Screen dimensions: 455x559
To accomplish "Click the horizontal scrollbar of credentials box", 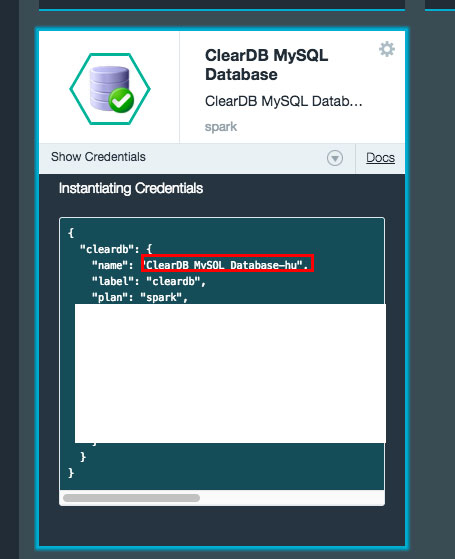I will pyautogui.click(x=131, y=498).
